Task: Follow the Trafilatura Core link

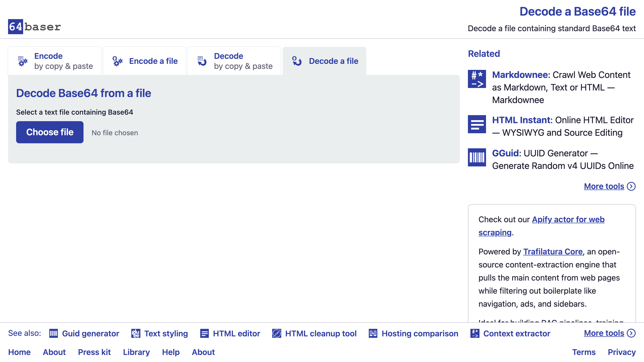Action: point(553,251)
